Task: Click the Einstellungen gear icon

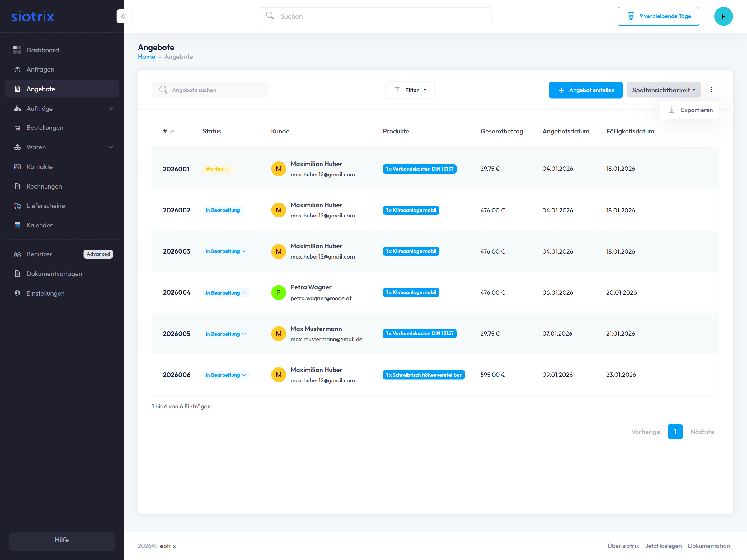Action: (x=17, y=293)
